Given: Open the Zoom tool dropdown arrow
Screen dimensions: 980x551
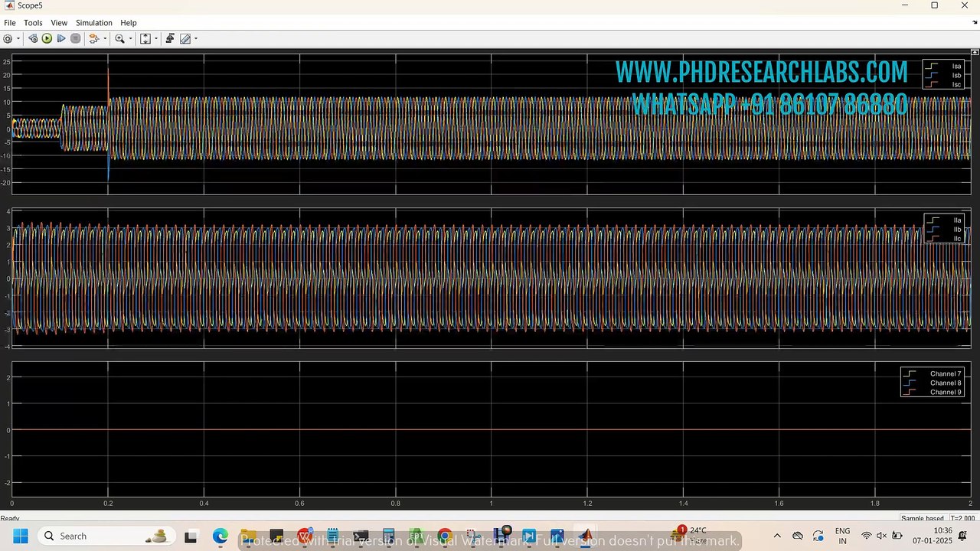Looking at the screenshot, I should pyautogui.click(x=130, y=38).
